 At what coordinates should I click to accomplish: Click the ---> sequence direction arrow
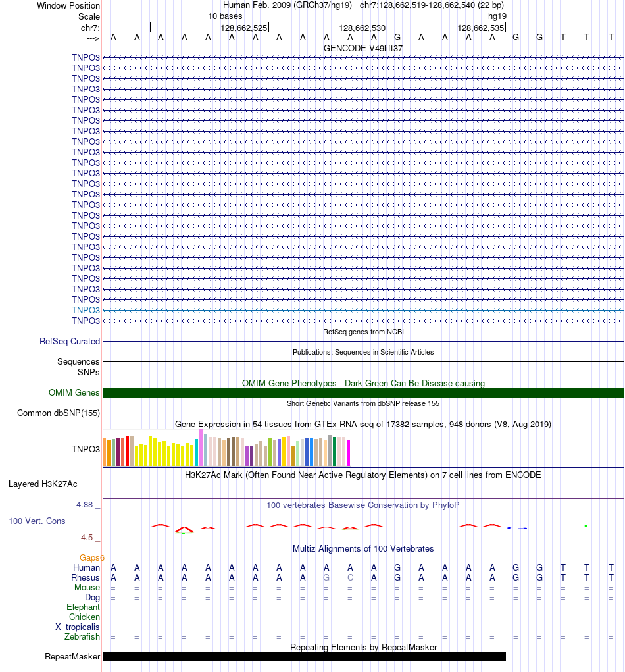(93, 39)
